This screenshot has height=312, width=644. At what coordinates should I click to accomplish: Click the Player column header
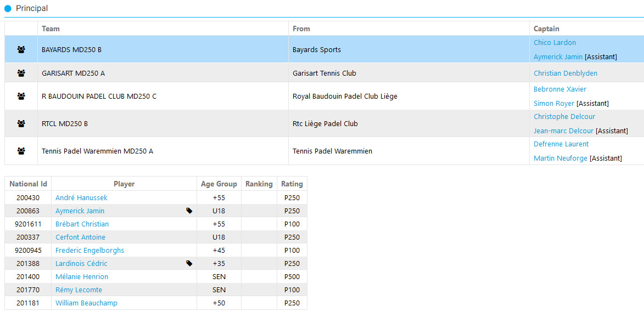(124, 184)
